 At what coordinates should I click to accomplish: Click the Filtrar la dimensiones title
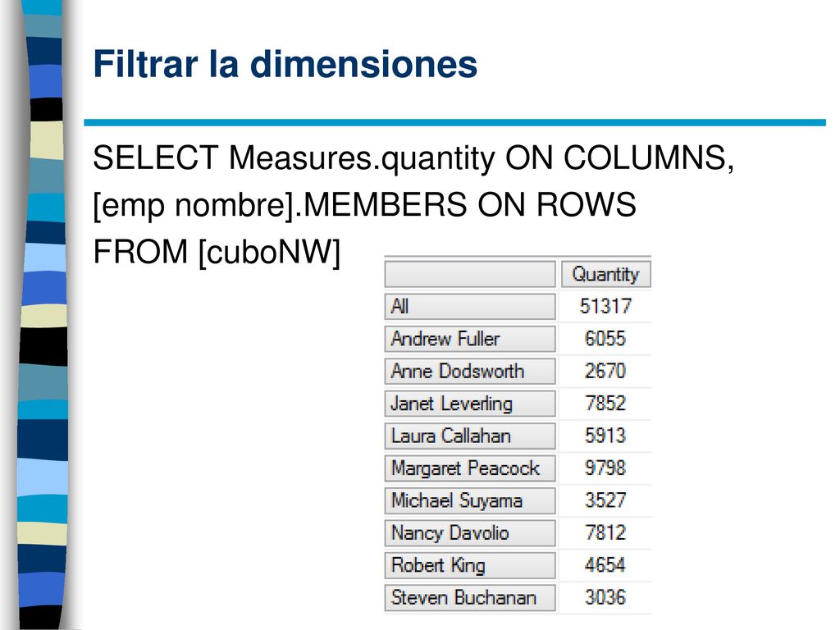coord(285,64)
